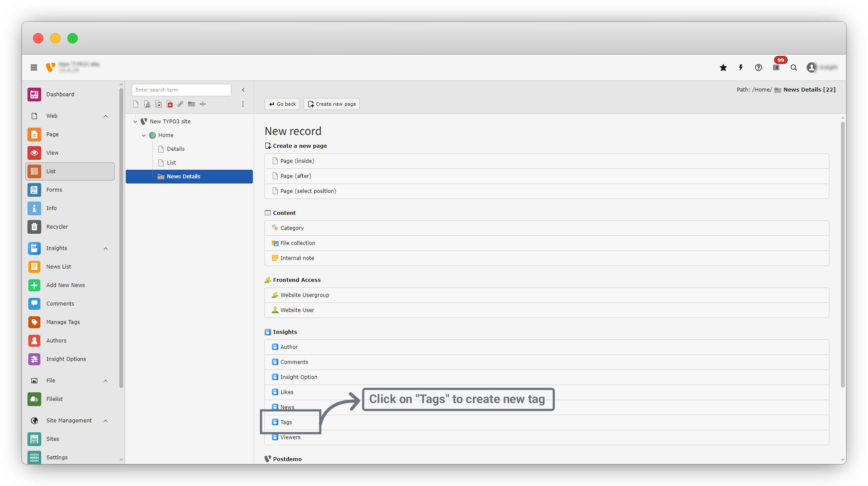Collapse the Home tree node
The width and height of the screenshot is (868, 486).
coord(144,135)
